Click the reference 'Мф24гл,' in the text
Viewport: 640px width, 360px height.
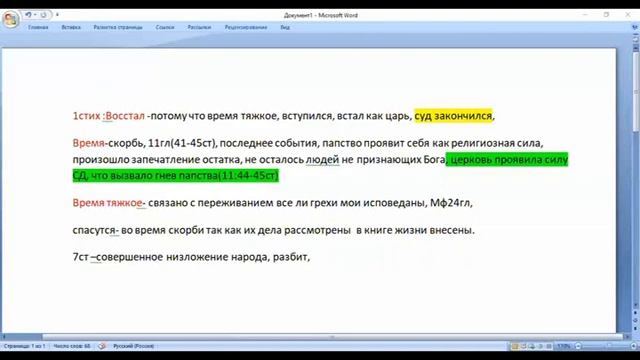[451, 203]
